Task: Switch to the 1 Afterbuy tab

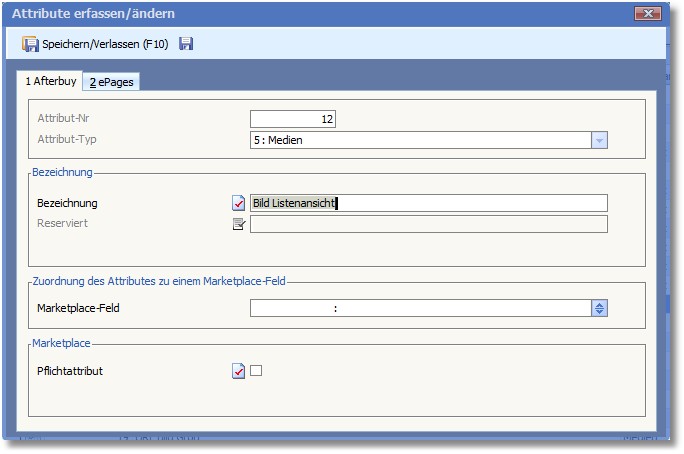Action: tap(51, 82)
